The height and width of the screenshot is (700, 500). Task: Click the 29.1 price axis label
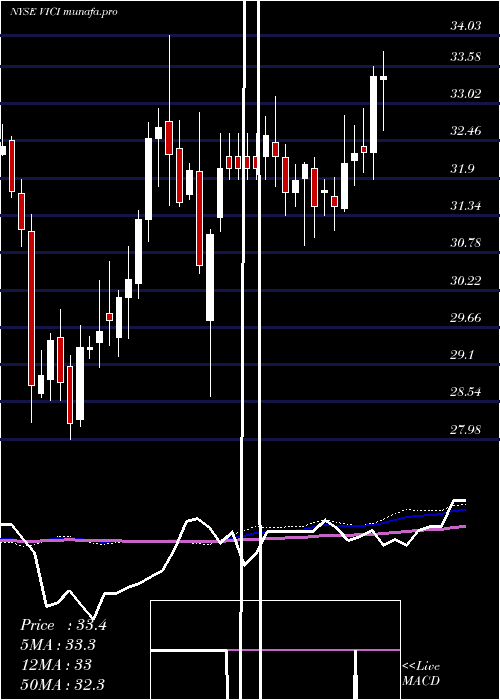pos(462,355)
